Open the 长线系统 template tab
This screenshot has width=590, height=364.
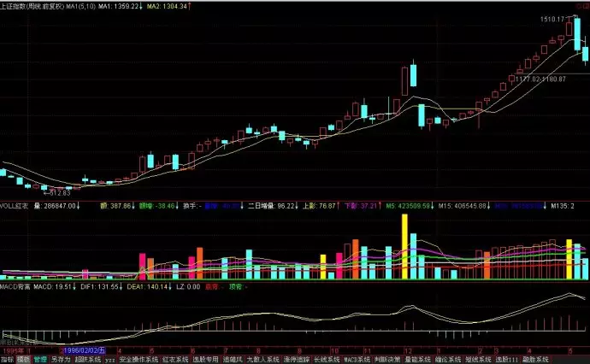click(x=327, y=360)
